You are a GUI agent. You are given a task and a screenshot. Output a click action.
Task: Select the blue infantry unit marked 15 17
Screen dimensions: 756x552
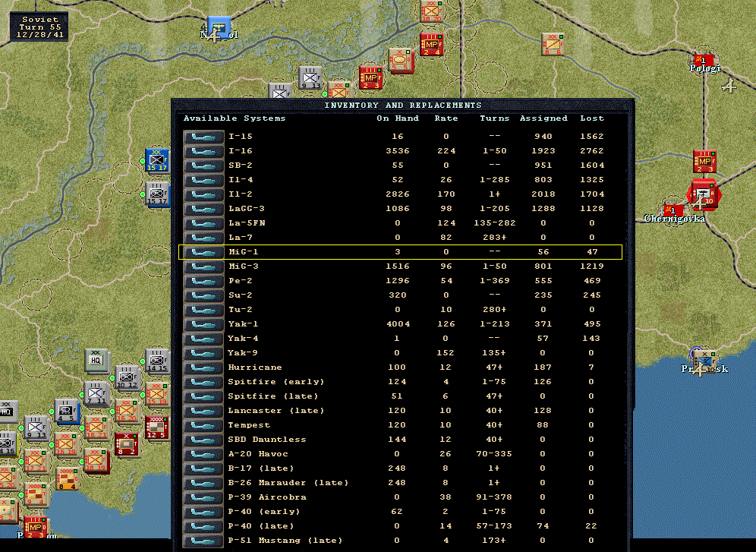157,160
